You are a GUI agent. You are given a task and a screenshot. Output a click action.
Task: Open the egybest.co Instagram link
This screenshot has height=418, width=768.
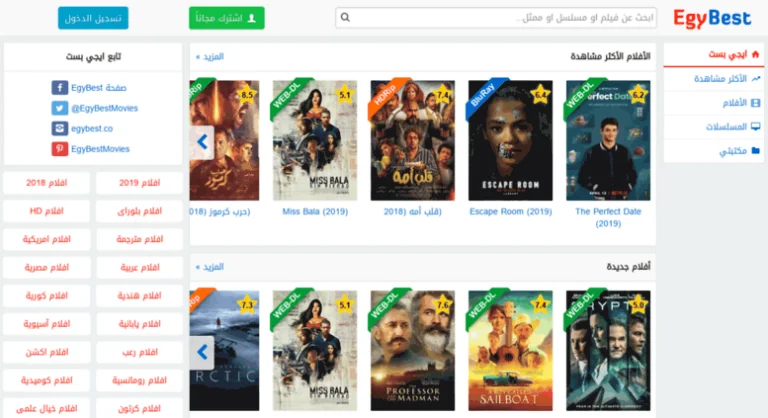(x=92, y=128)
